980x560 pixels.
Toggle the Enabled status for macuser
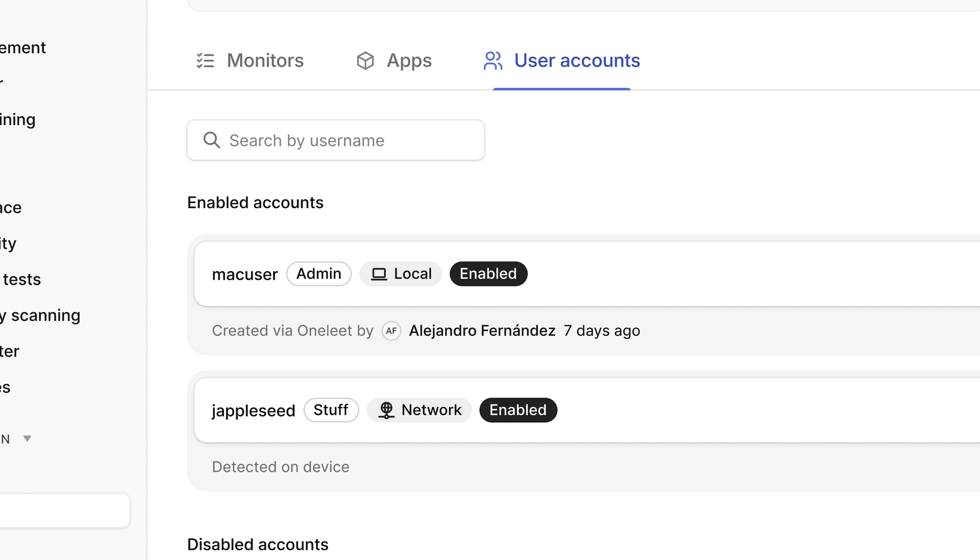(x=488, y=274)
